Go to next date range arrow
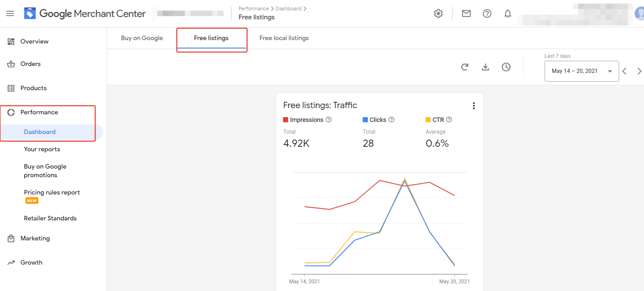Image resolution: width=644 pixels, height=291 pixels. point(639,71)
